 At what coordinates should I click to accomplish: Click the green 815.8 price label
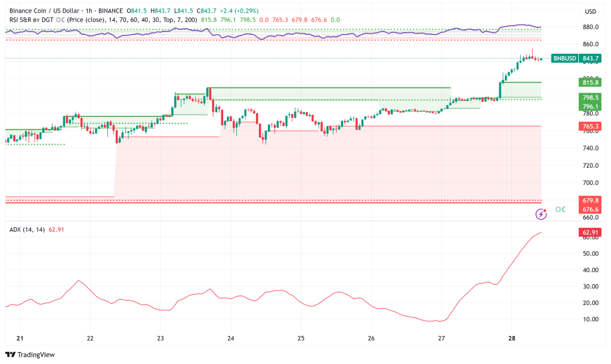(x=590, y=82)
